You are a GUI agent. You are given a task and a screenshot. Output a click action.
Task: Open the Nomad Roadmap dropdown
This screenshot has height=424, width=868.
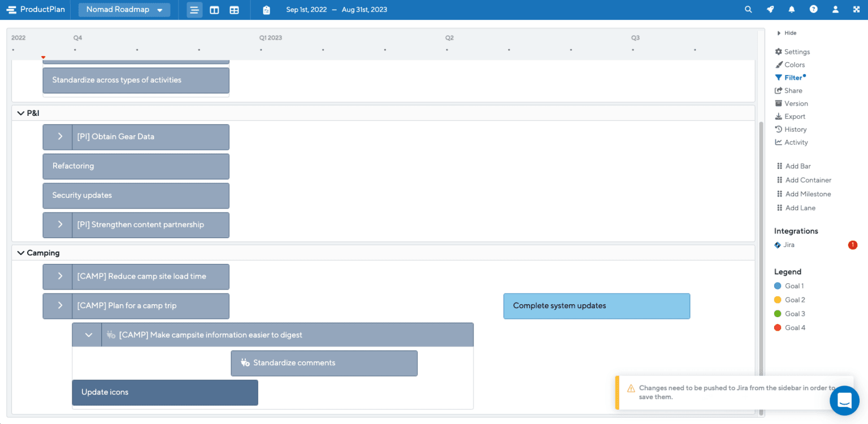click(x=124, y=10)
